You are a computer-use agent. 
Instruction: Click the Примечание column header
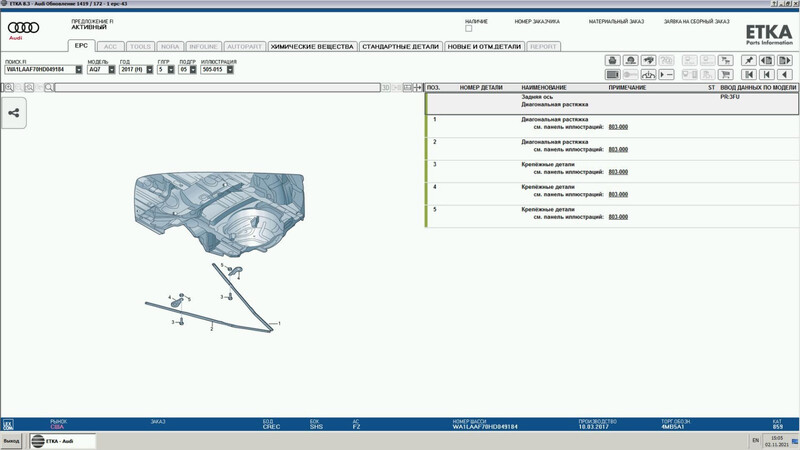pos(627,88)
